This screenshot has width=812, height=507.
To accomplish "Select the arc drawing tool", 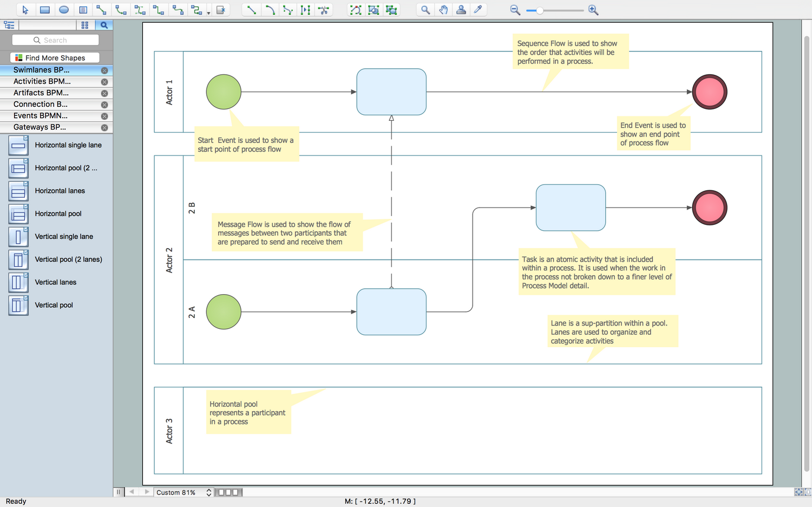I will point(270,10).
